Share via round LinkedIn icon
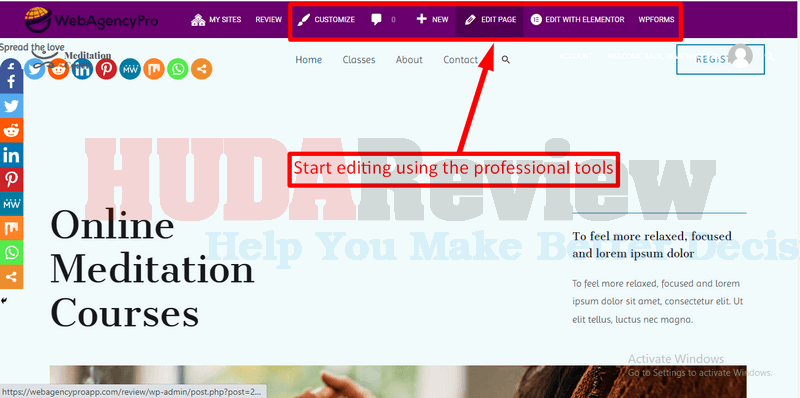This screenshot has width=800, height=398. tap(83, 69)
